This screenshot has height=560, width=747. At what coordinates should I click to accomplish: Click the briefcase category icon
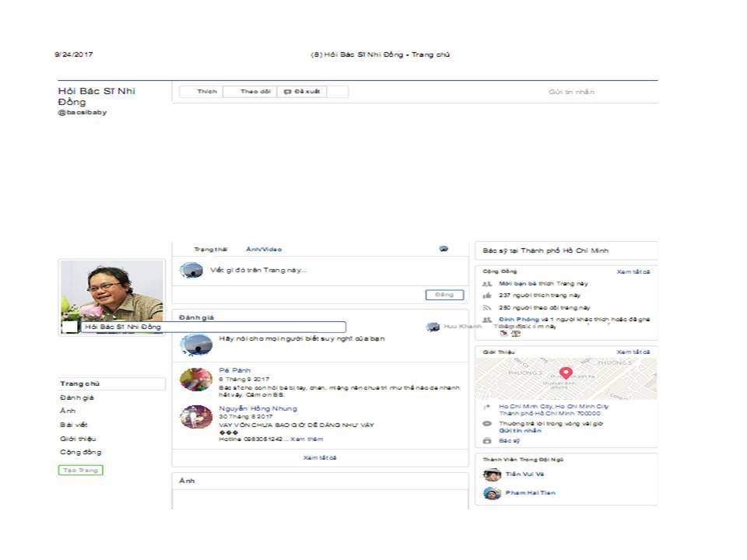pos(487,441)
